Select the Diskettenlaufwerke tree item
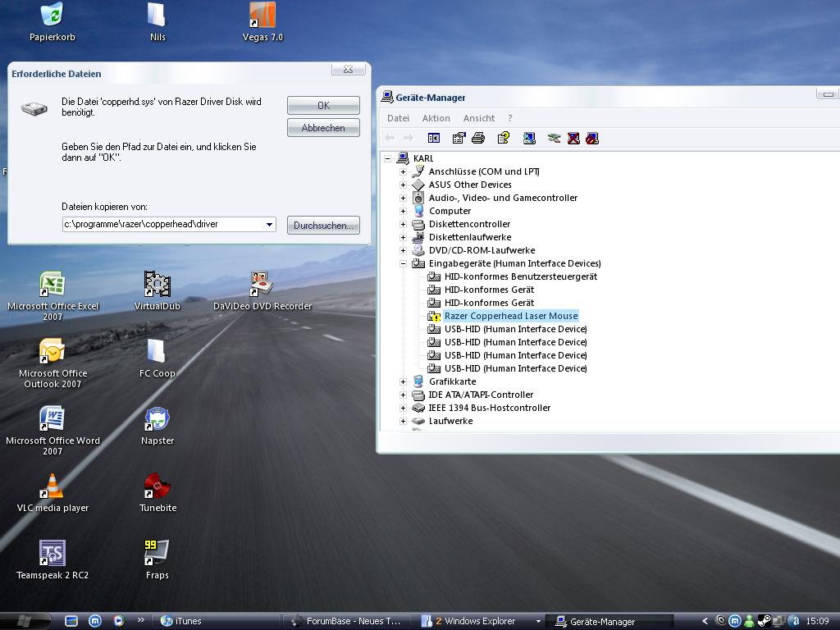840x630 pixels. click(470, 237)
